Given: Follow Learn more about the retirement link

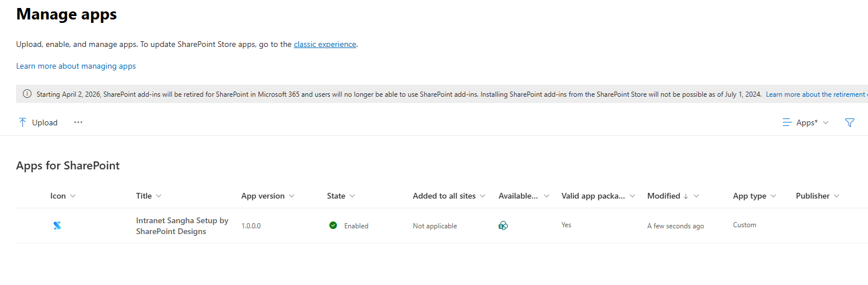Looking at the screenshot, I should 817,94.
